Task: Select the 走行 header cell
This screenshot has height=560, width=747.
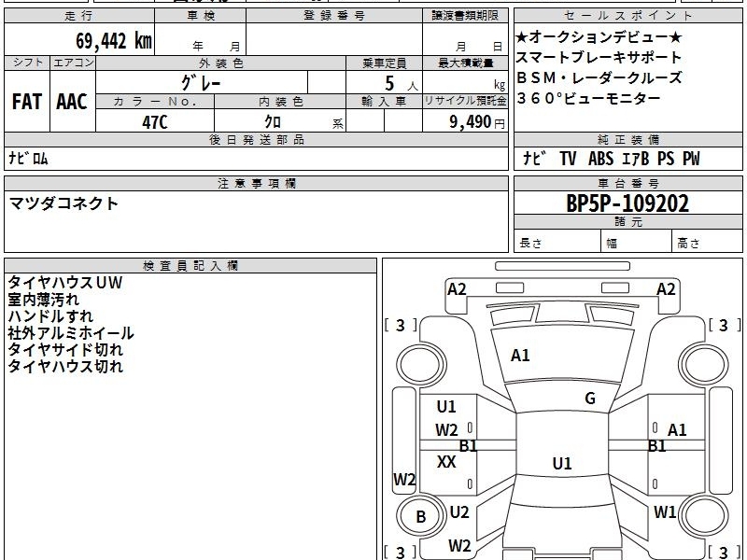Action: pos(79,16)
